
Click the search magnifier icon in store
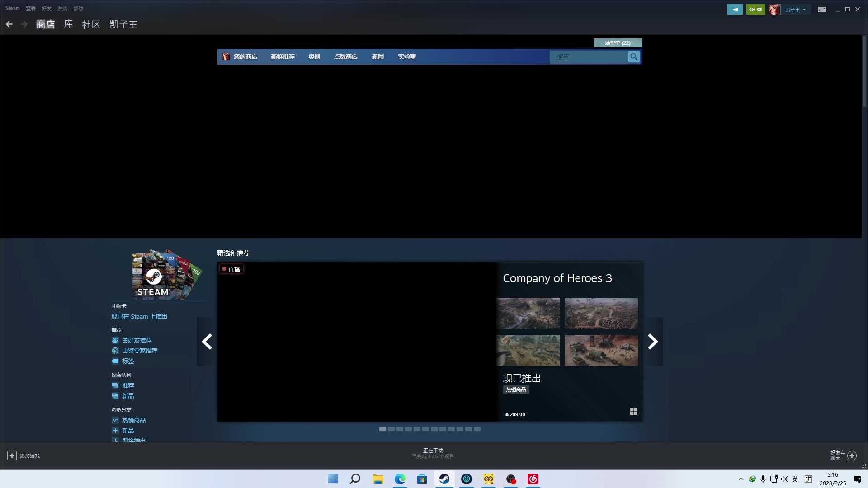point(634,57)
